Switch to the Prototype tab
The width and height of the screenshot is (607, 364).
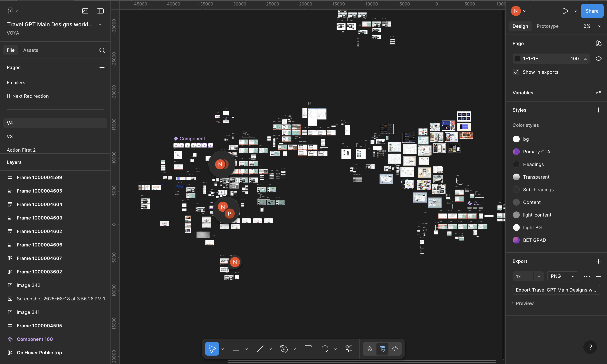(x=547, y=26)
